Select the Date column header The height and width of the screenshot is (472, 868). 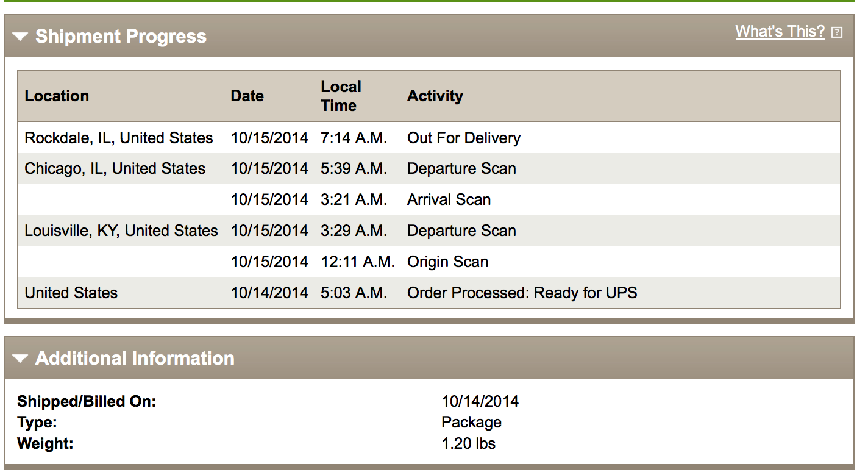coord(247,96)
